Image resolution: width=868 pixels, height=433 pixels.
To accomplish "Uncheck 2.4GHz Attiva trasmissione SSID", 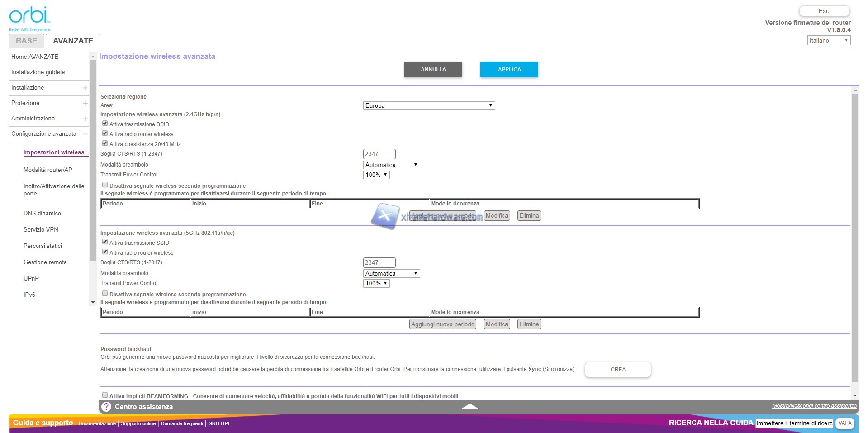I will point(105,124).
